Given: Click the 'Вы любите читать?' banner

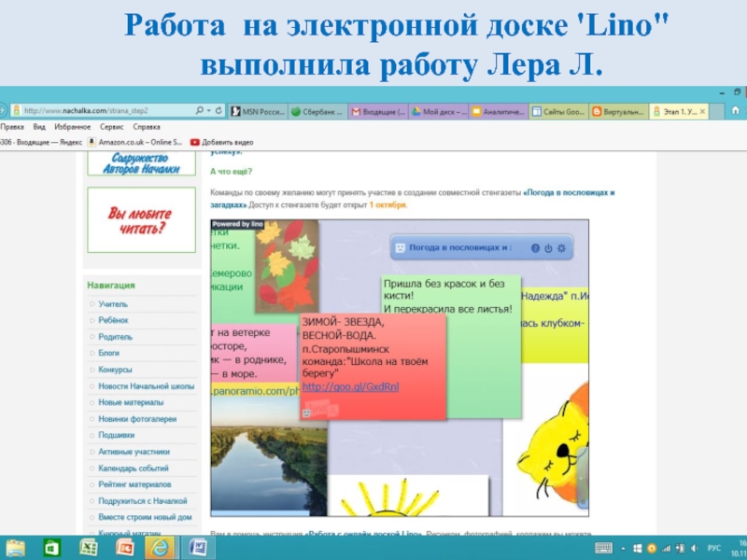Looking at the screenshot, I should coord(141,220).
